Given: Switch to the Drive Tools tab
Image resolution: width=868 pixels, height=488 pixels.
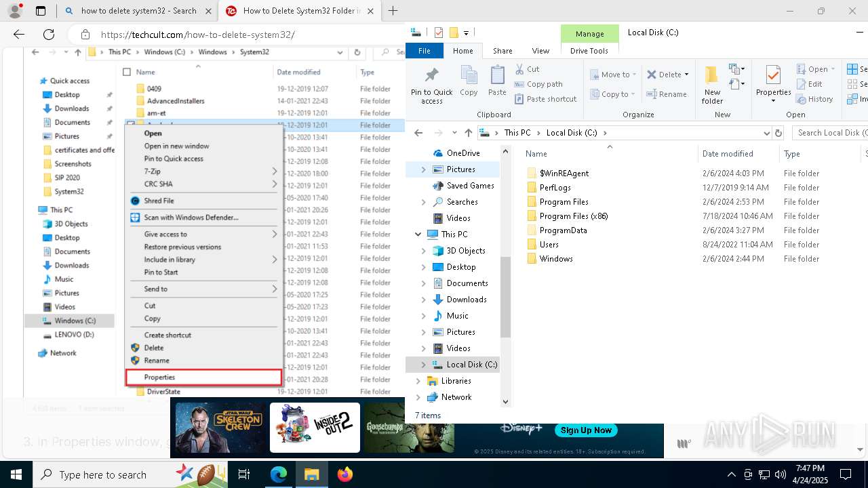Looking at the screenshot, I should pos(589,51).
